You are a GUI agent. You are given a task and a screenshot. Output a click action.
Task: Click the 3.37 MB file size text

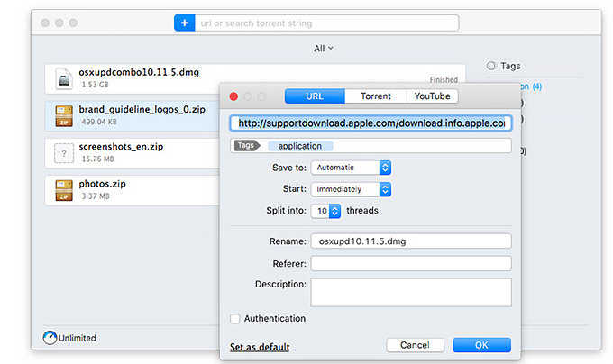[95, 196]
